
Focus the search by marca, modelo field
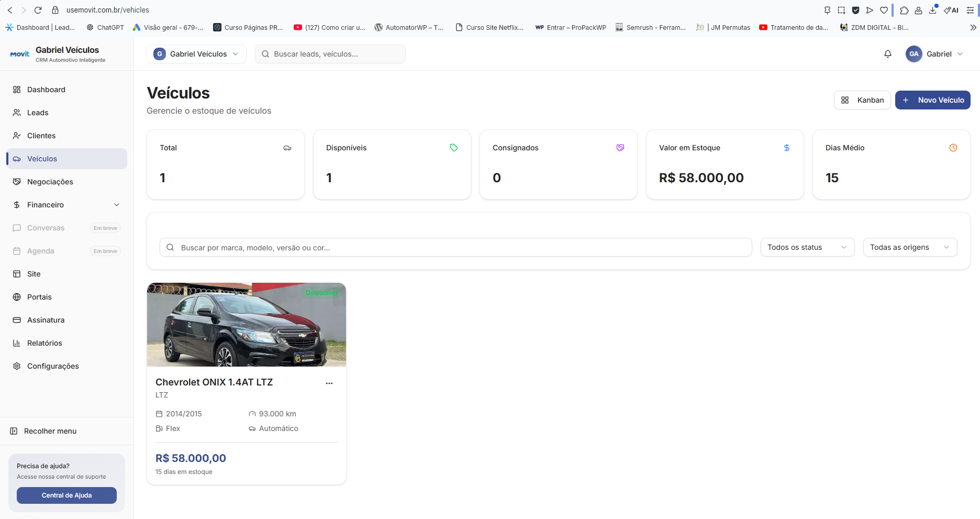tap(455, 247)
